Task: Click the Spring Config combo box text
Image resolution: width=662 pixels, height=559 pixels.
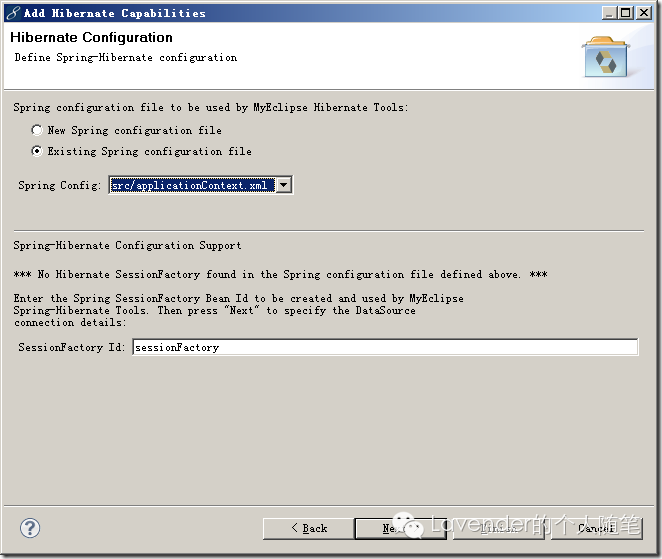Action: point(192,185)
